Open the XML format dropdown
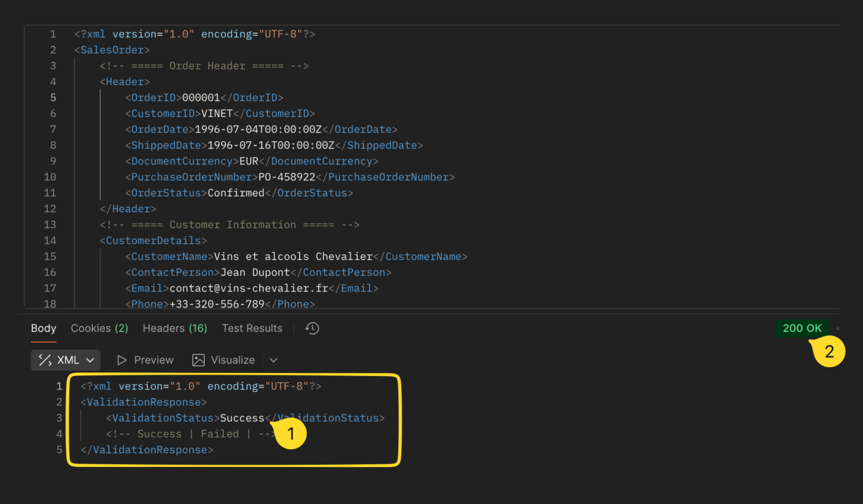Viewport: 863px width, 504px height. [x=66, y=360]
